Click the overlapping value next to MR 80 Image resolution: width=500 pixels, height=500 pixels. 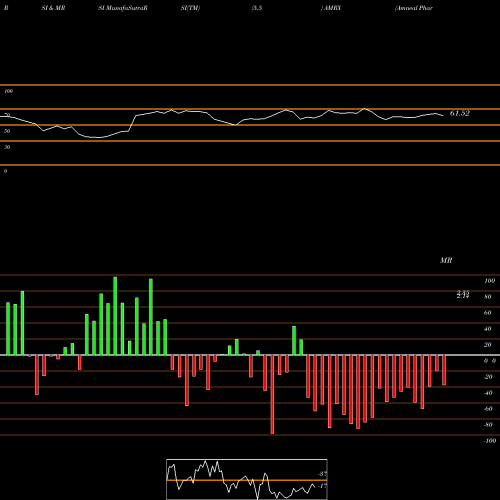(x=463, y=294)
